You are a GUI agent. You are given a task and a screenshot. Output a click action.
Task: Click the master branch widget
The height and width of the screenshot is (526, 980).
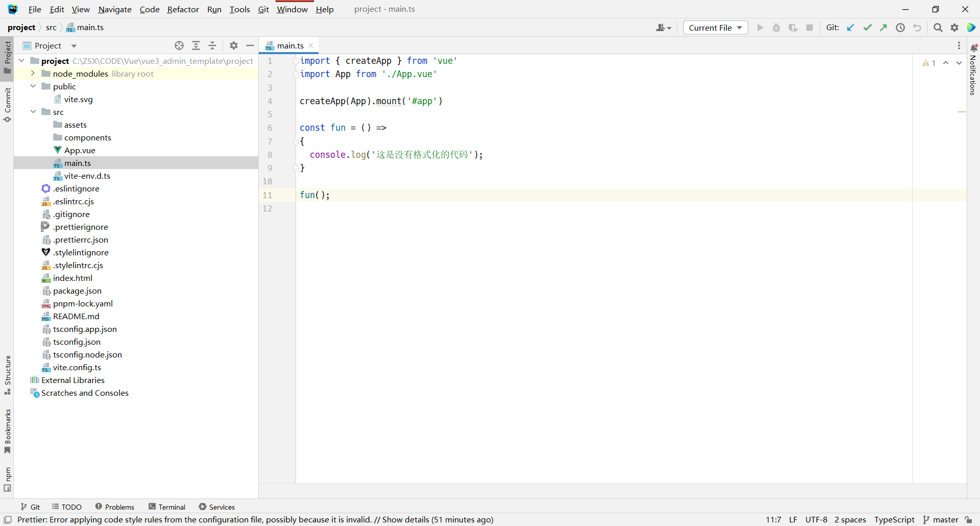[941, 519]
